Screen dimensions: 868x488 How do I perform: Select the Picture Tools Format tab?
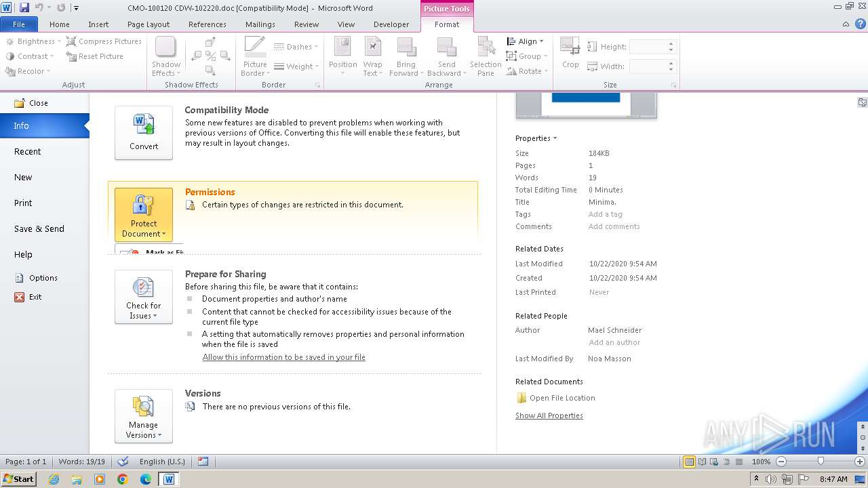tap(447, 24)
